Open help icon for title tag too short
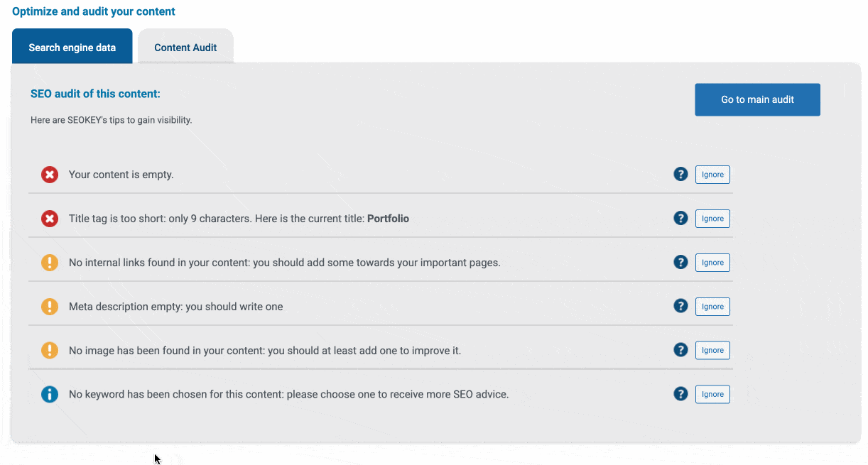The width and height of the screenshot is (868, 465). coord(680,218)
